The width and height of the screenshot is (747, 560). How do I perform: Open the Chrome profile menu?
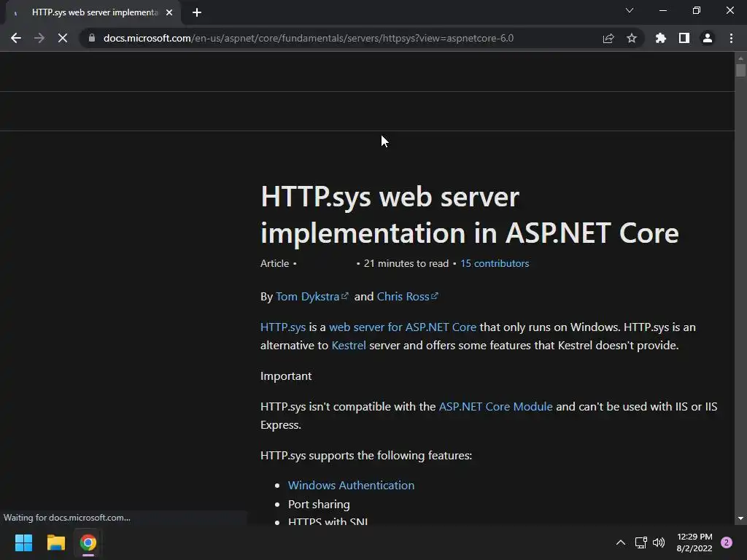coord(708,38)
